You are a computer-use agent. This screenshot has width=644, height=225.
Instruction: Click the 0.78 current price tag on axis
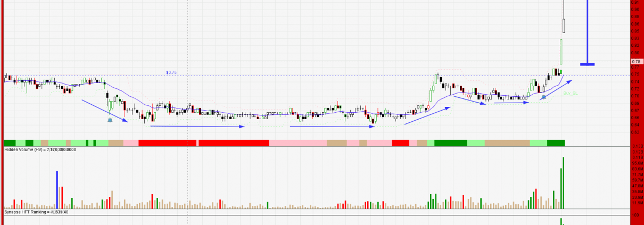pyautogui.click(x=634, y=62)
